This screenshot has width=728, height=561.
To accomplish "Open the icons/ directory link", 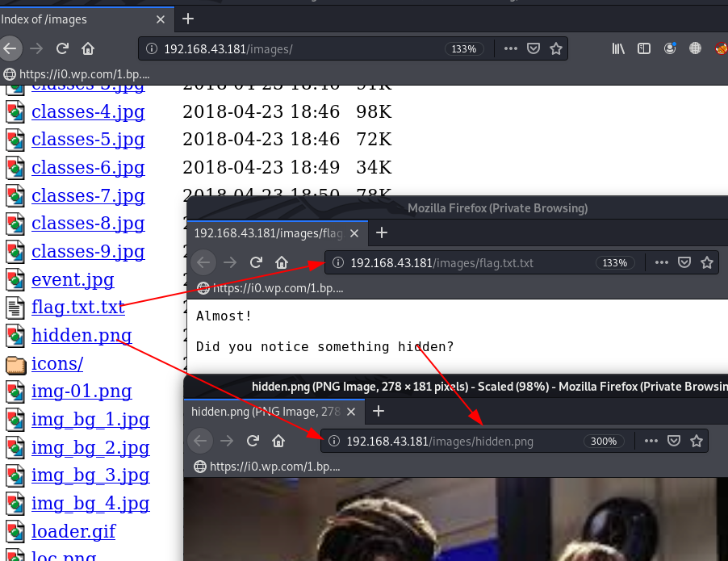I will (57, 363).
